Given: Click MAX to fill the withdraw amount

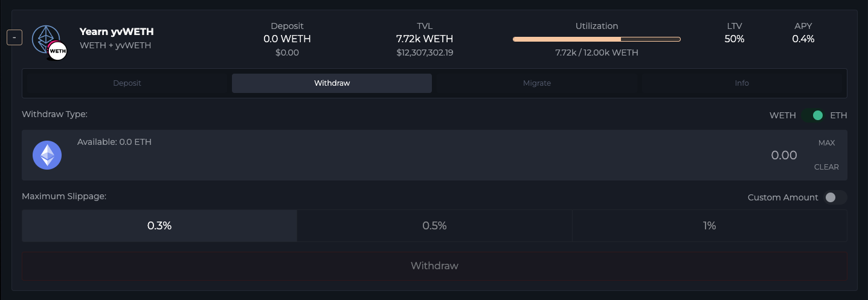Looking at the screenshot, I should click(x=826, y=143).
